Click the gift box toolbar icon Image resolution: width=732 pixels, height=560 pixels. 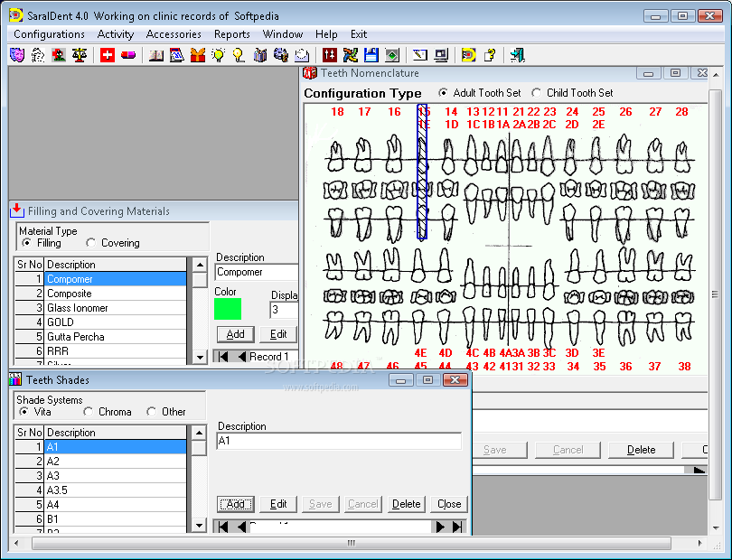tap(198, 55)
